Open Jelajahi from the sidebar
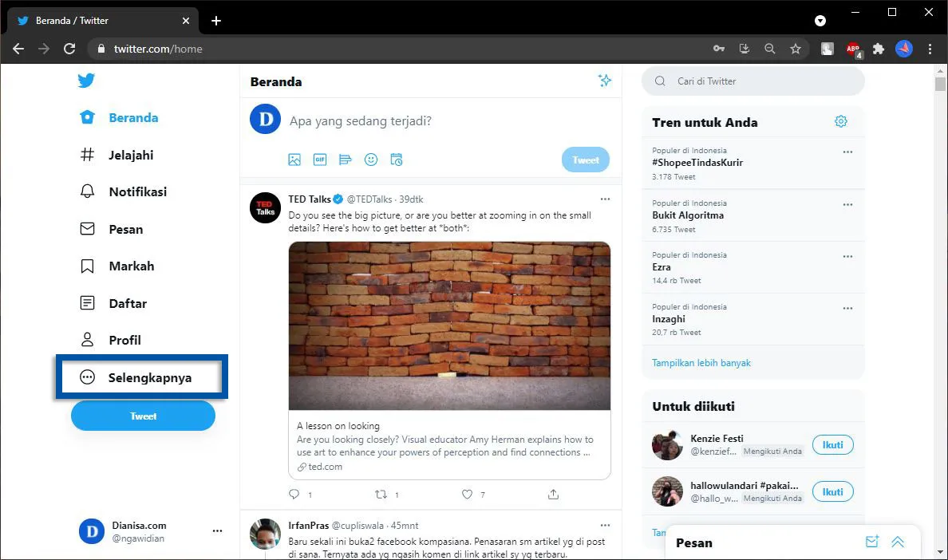This screenshot has height=560, width=948. [131, 155]
